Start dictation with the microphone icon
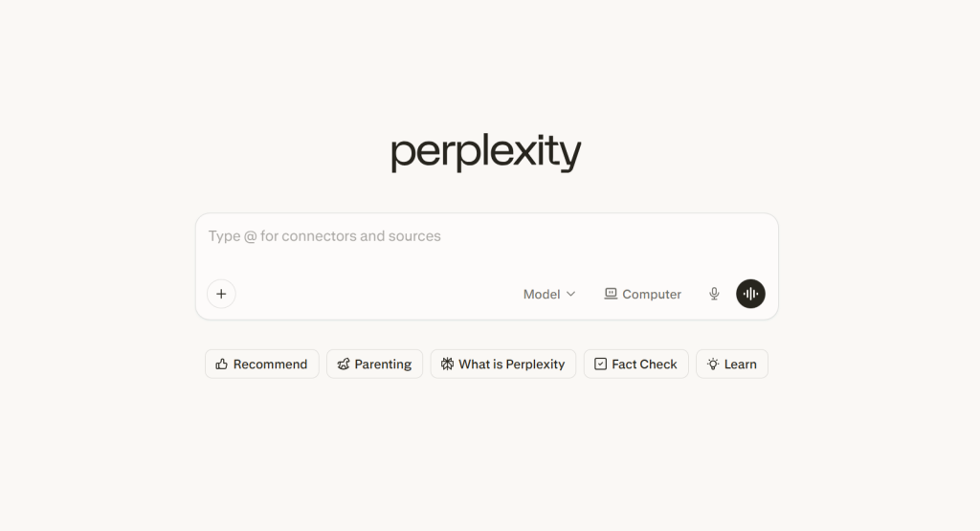 pos(714,294)
